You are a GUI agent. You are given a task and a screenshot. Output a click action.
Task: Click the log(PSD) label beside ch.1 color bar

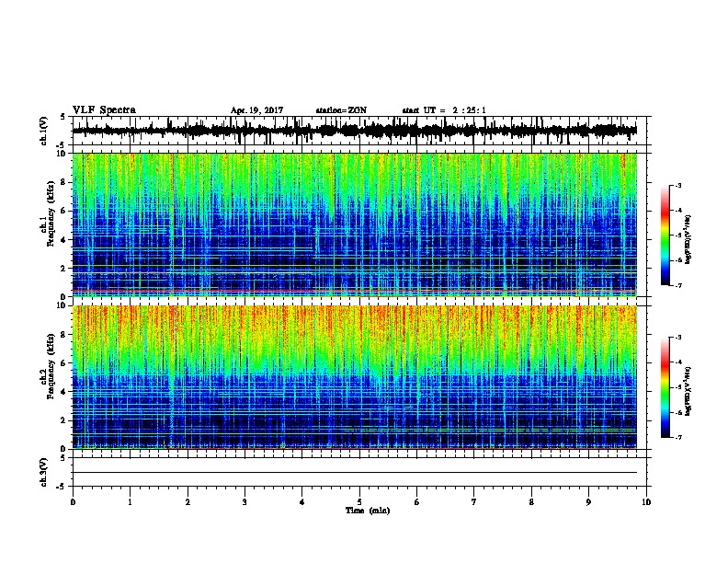[x=688, y=239]
